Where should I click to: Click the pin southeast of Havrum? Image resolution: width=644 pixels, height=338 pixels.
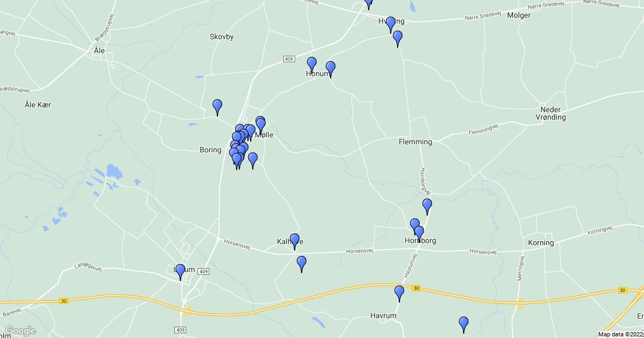[464, 325]
